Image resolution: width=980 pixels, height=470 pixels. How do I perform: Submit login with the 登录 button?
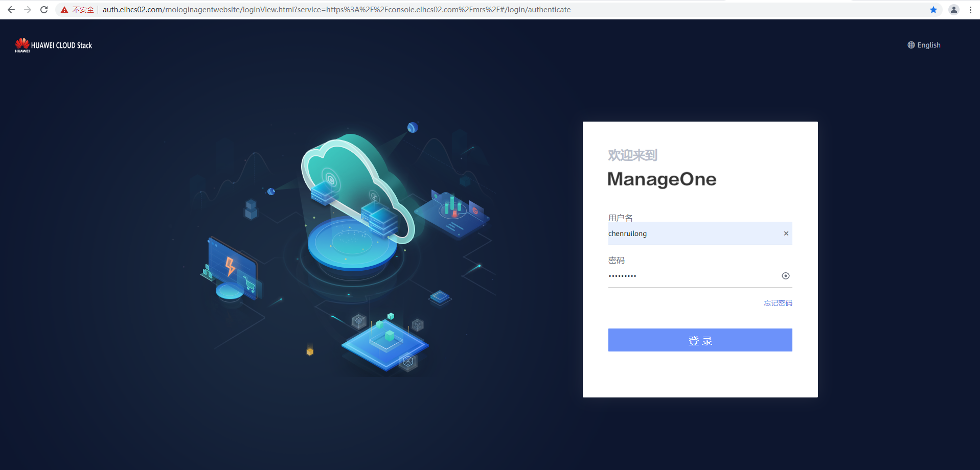click(700, 340)
